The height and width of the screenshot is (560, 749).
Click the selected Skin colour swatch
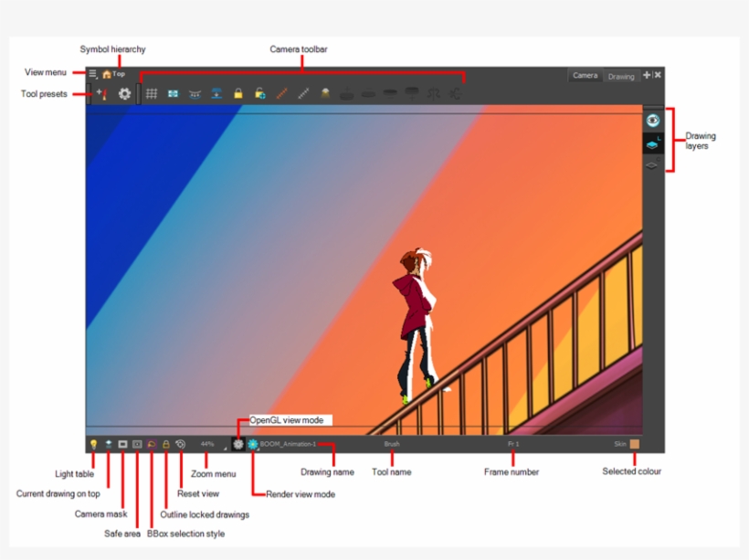635,444
